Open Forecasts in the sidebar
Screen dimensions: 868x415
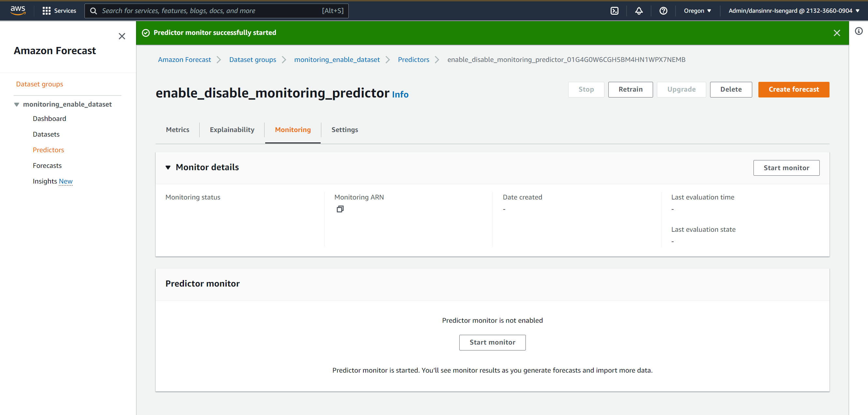[47, 166]
